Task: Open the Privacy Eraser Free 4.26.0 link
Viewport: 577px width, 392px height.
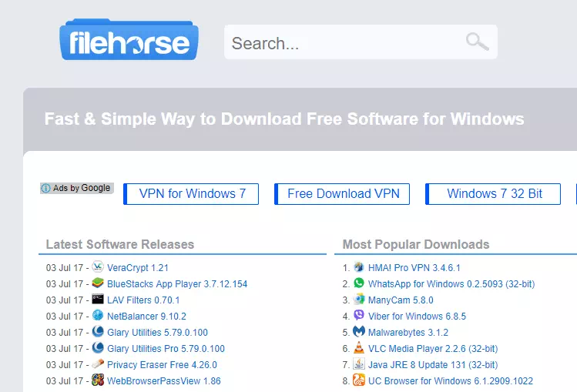Action: (x=162, y=365)
